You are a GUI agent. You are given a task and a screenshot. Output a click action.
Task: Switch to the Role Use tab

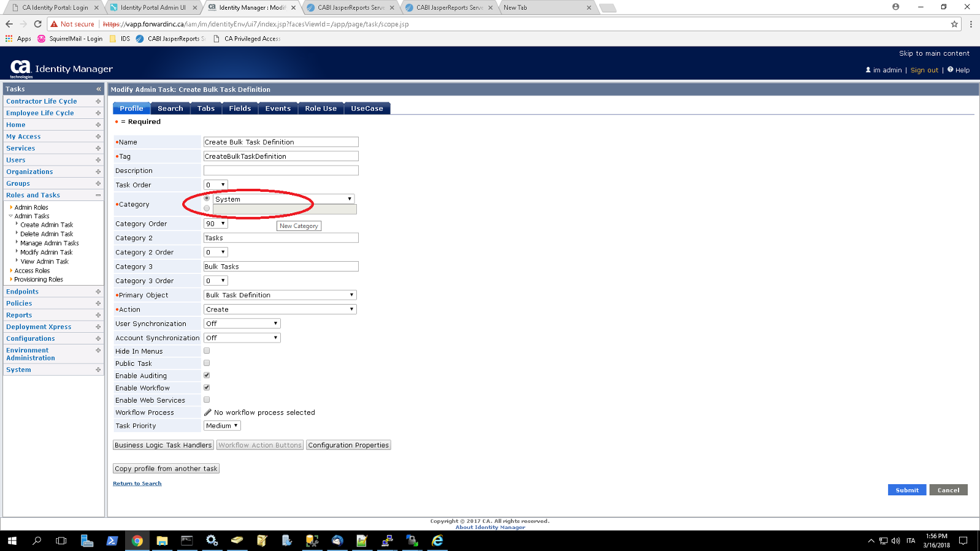[x=321, y=108]
